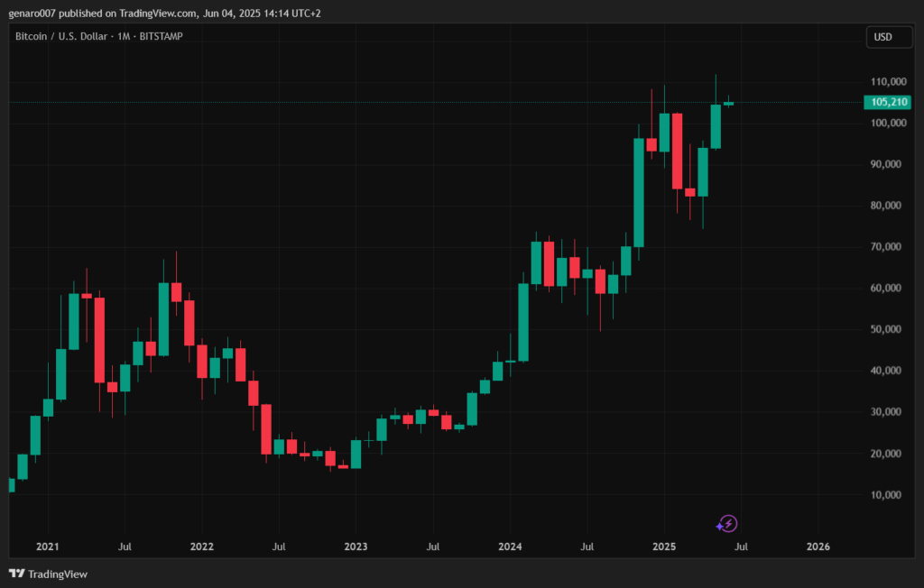Viewport: 924px width, 588px height.
Task: Click the 2025 label on the time axis
Action: click(x=664, y=547)
